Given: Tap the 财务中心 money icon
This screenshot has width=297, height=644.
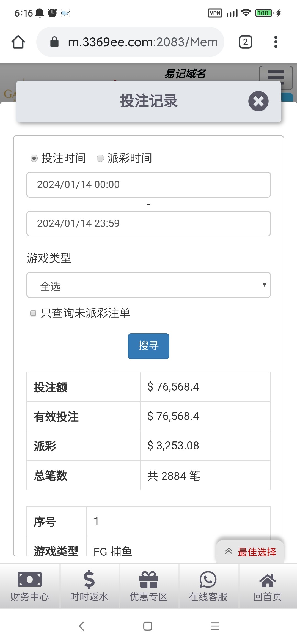Looking at the screenshot, I should [30, 579].
